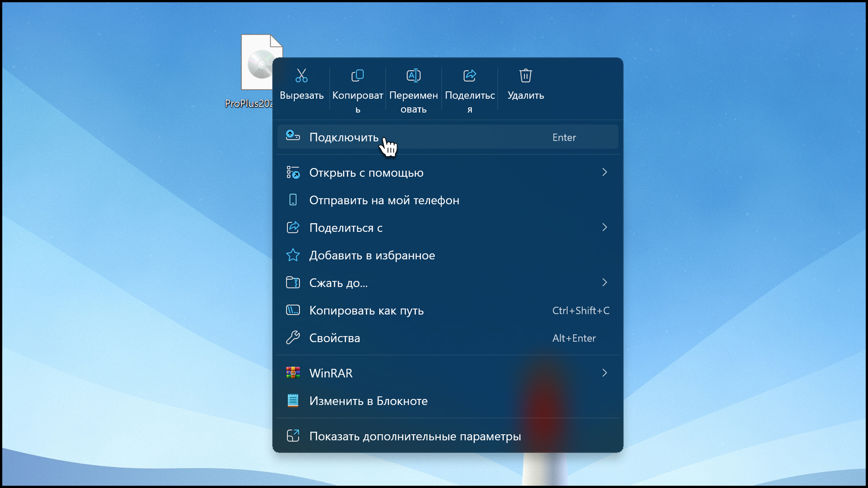Image resolution: width=868 pixels, height=488 pixels.
Task: Open Показать дополнительные параметры
Action: [x=415, y=436]
